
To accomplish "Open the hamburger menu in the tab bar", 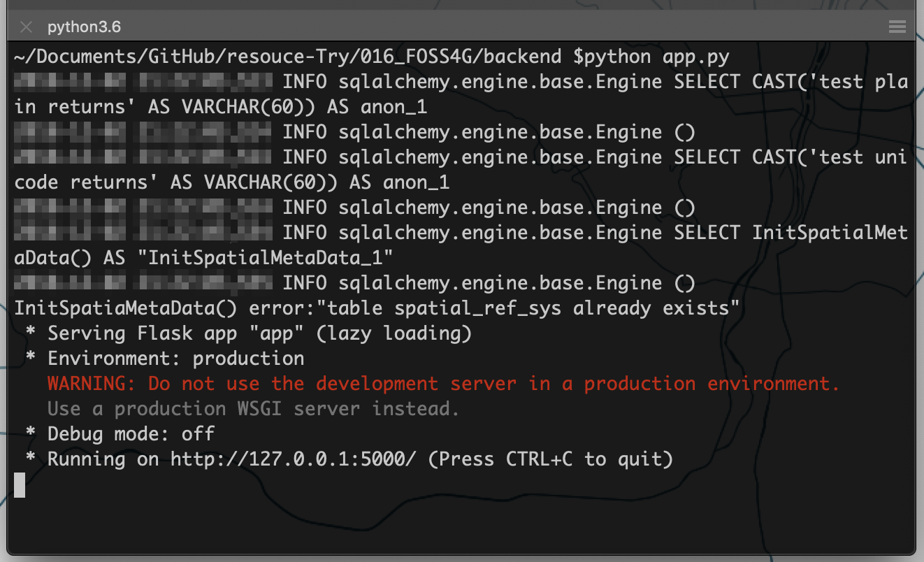I will (897, 27).
